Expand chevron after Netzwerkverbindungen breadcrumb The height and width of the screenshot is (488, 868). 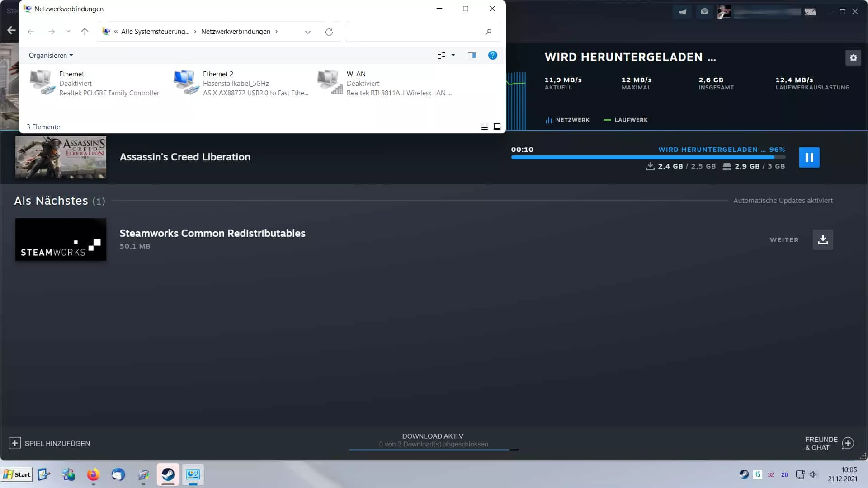(x=276, y=32)
